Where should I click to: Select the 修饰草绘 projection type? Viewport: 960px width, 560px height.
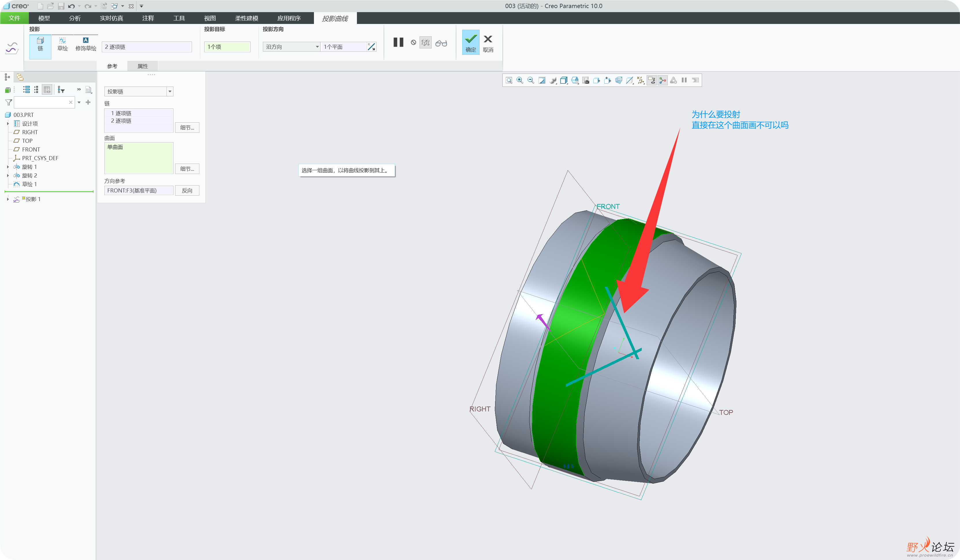(86, 44)
